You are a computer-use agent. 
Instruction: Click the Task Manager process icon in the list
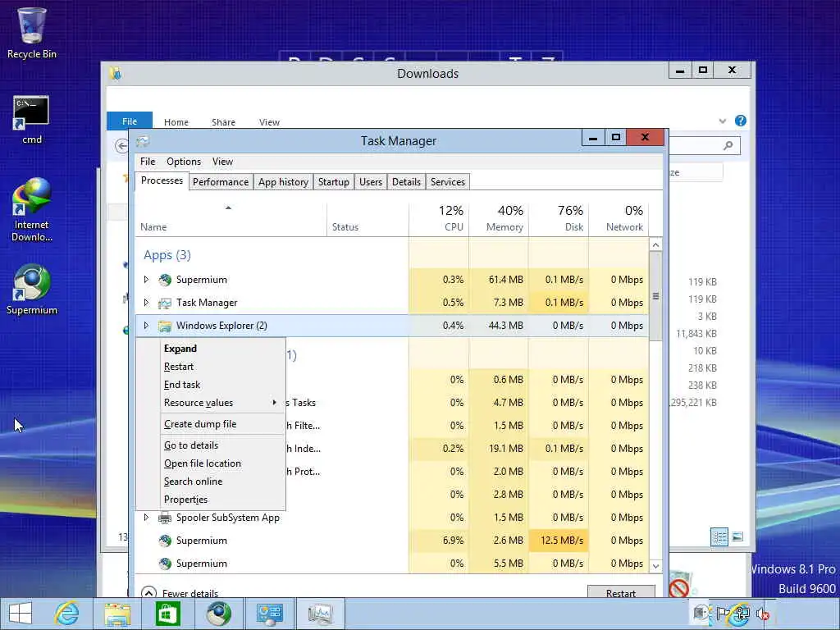pyautogui.click(x=165, y=304)
